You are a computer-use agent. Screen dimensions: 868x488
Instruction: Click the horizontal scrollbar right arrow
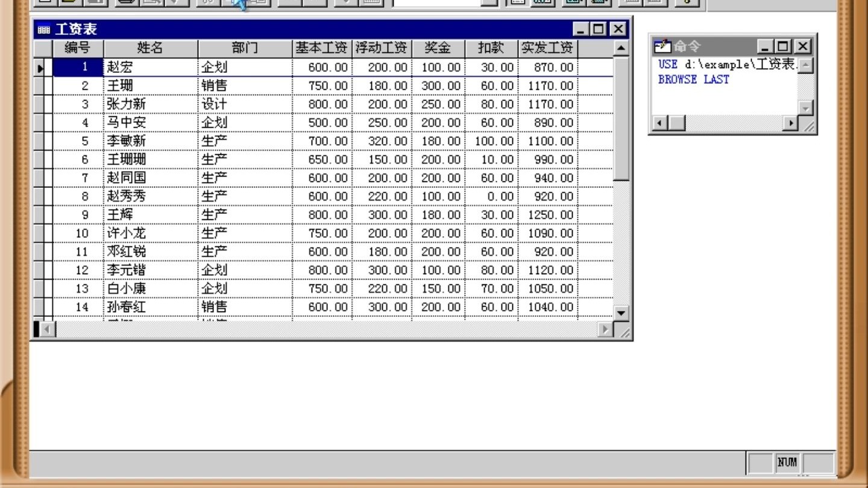pos(605,329)
